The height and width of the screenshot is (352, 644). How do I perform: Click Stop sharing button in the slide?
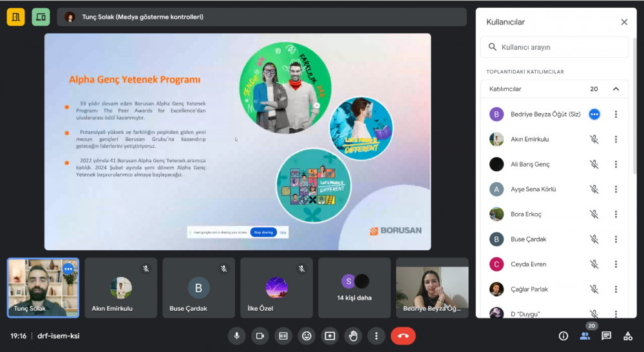263,232
